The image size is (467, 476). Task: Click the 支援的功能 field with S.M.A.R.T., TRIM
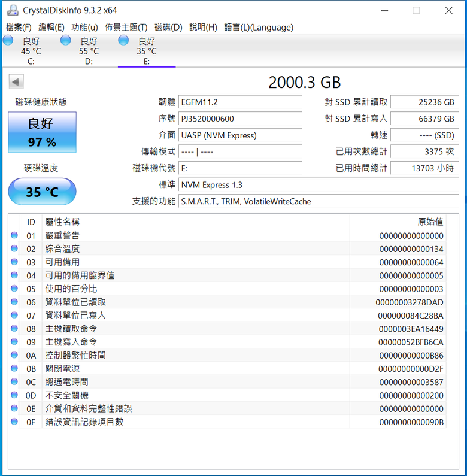(319, 201)
